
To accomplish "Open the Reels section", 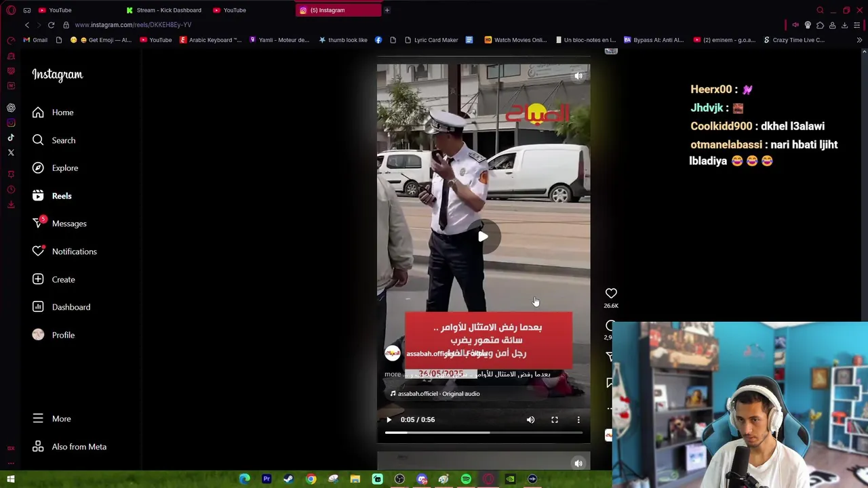I will click(52, 196).
